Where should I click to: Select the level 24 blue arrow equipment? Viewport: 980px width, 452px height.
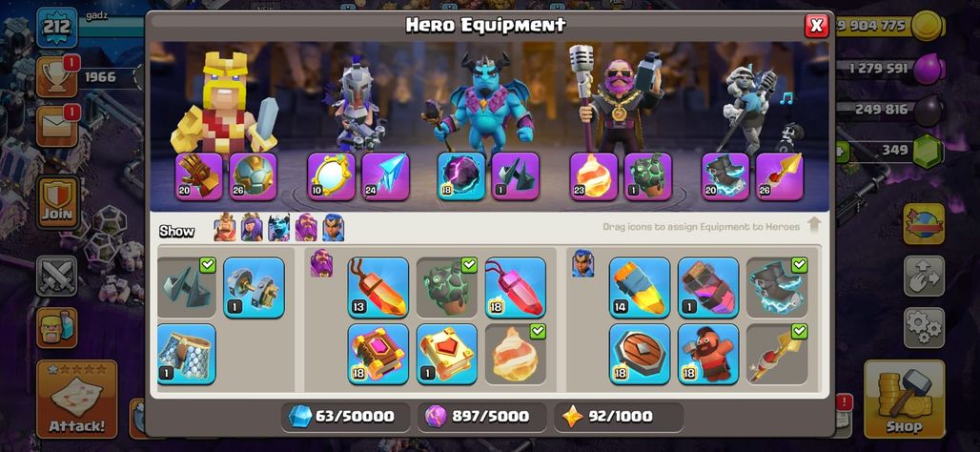[x=386, y=176]
